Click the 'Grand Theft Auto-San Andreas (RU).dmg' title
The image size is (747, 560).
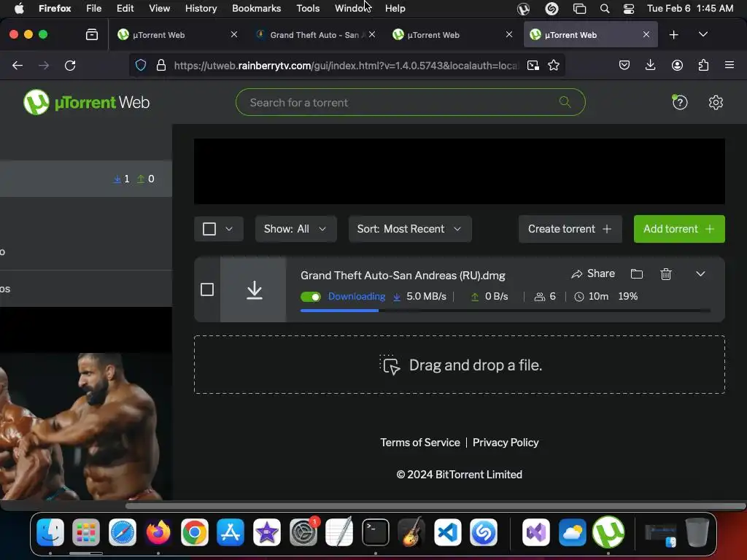403,275
